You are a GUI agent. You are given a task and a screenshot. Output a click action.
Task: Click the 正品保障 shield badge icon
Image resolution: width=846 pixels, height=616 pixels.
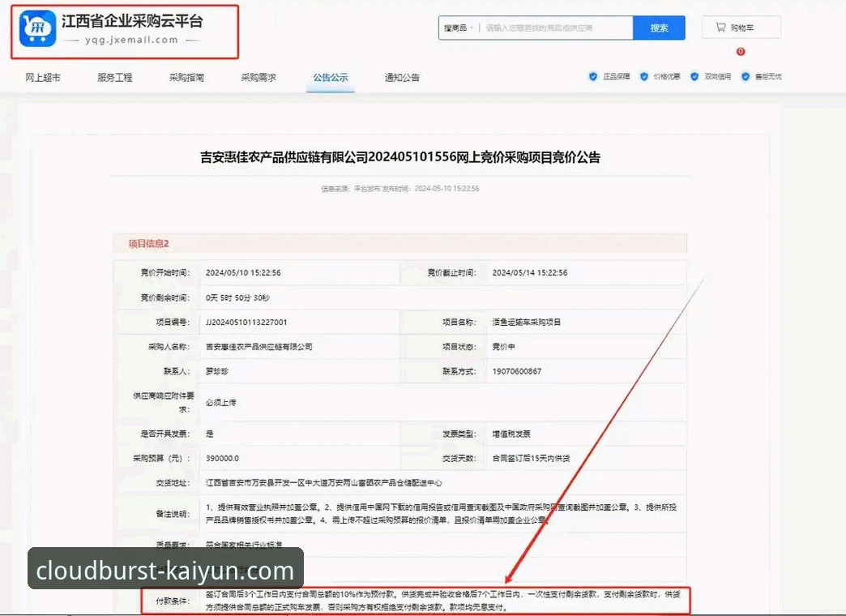(x=592, y=77)
